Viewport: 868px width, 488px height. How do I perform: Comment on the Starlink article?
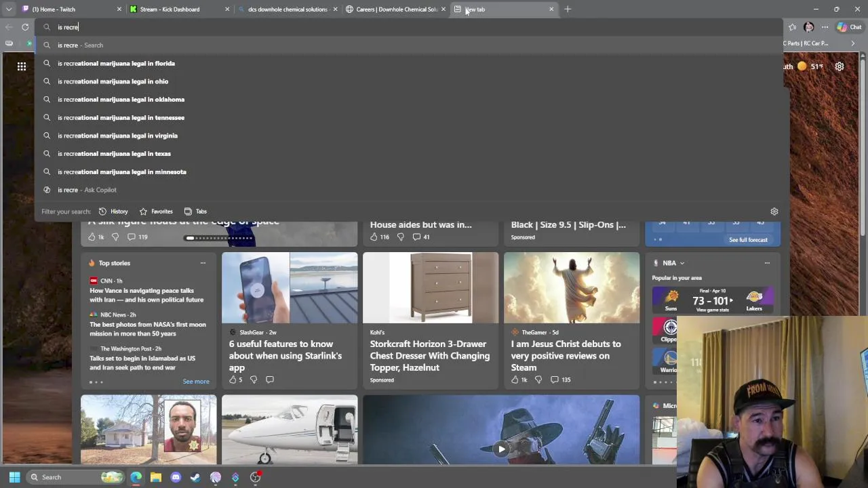[270, 380]
